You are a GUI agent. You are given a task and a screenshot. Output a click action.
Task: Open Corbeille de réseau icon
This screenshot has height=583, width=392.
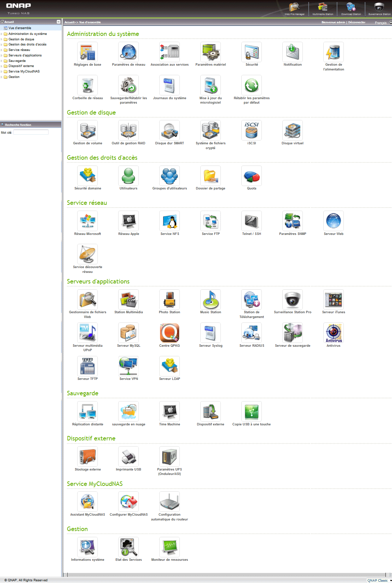(x=87, y=85)
